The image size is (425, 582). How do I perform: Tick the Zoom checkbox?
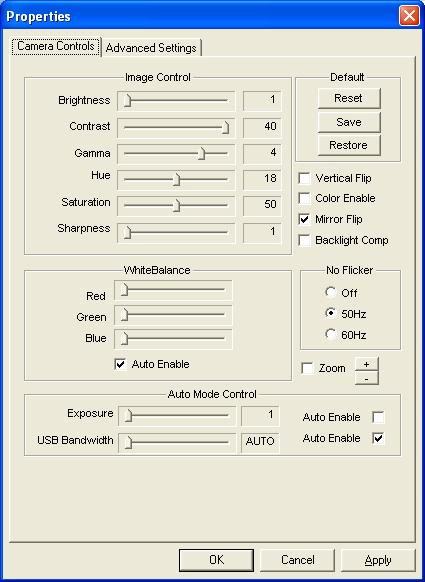coord(307,368)
